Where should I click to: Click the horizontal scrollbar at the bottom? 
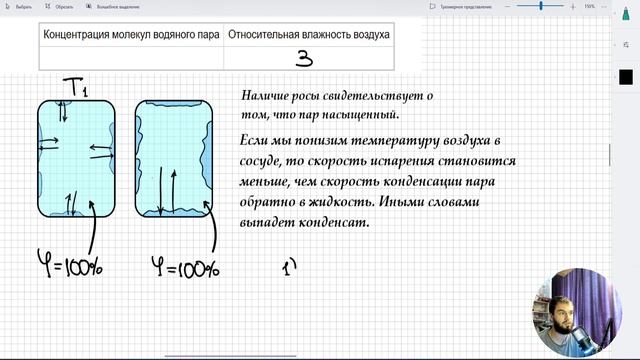pos(231,356)
